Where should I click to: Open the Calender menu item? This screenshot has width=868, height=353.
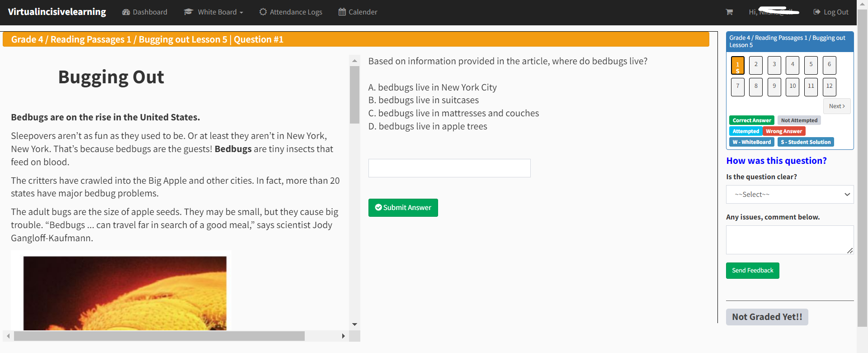coord(363,12)
